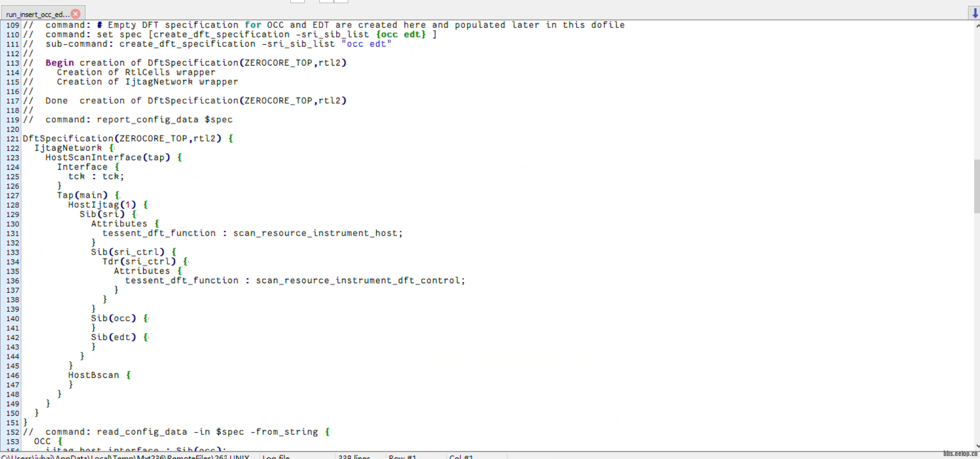
Task: Select the run_insert_occ_ed... file tab
Action: coord(37,14)
